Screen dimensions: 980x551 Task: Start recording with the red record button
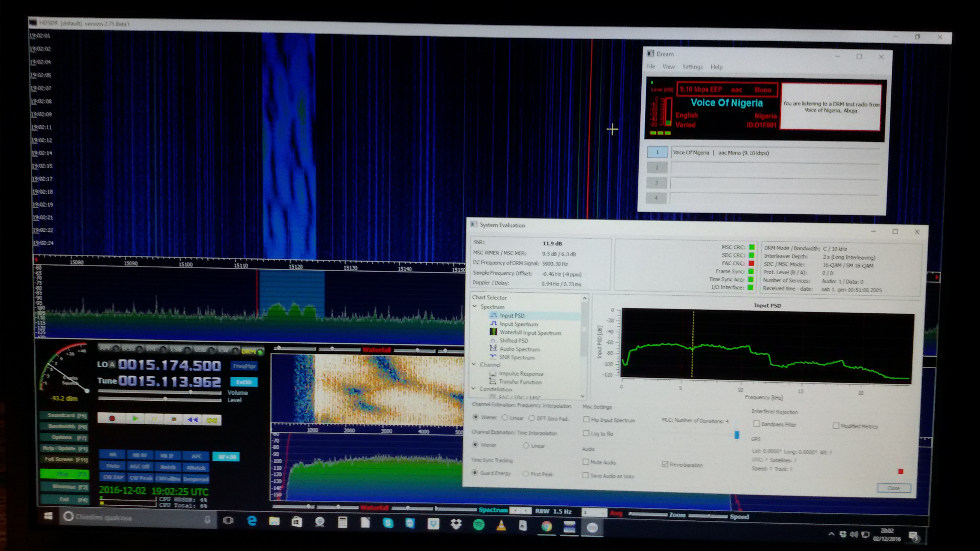[x=112, y=418]
